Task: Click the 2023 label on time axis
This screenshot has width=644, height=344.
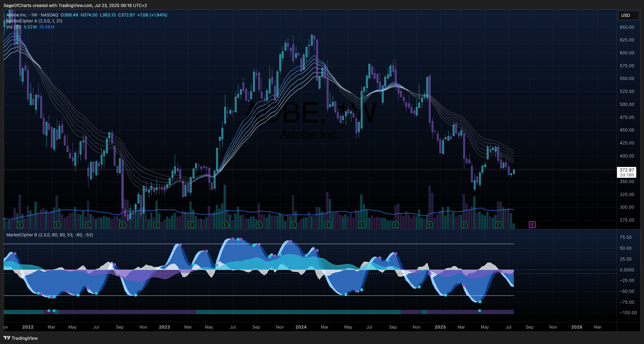Action: click(x=164, y=327)
